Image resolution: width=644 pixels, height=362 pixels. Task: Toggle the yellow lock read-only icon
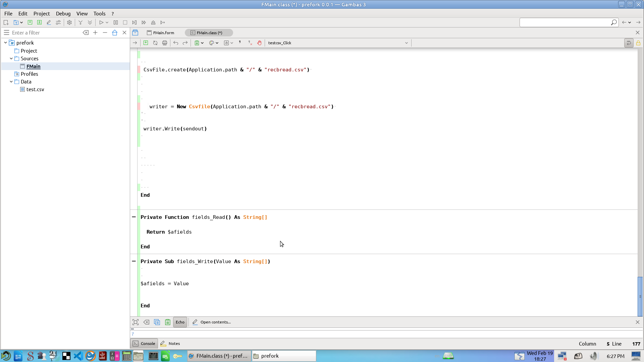638,43
